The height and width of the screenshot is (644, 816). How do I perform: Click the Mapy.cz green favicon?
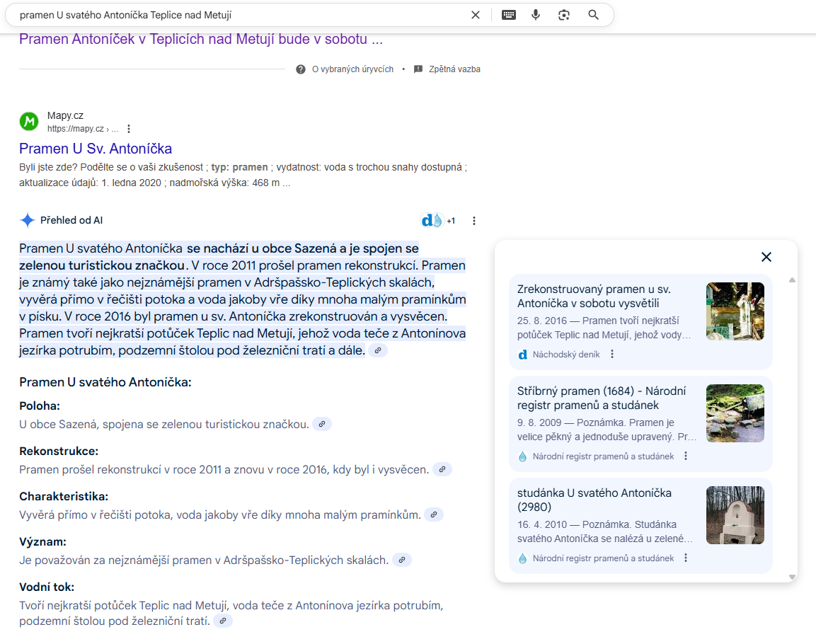(29, 122)
